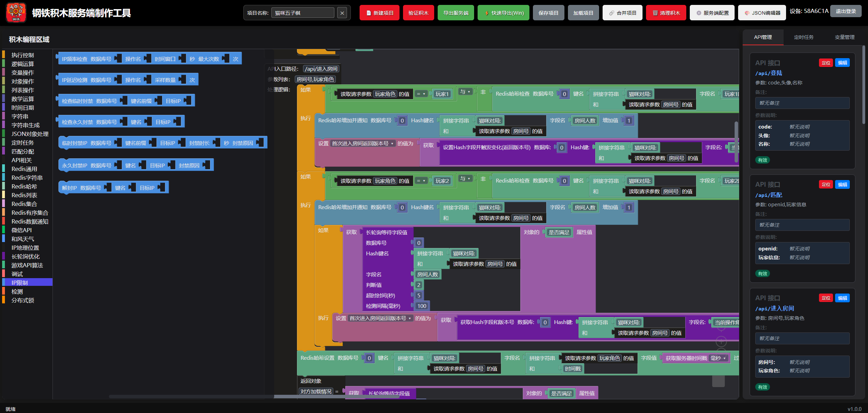This screenshot has width=868, height=413.
Task: Open 首次进入房间返回版本号 variable dropdown
Action: (362, 144)
